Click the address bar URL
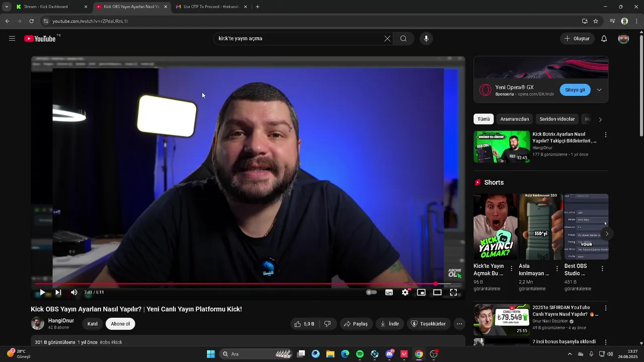Screen dimensions: 644x362 [x=90, y=21]
